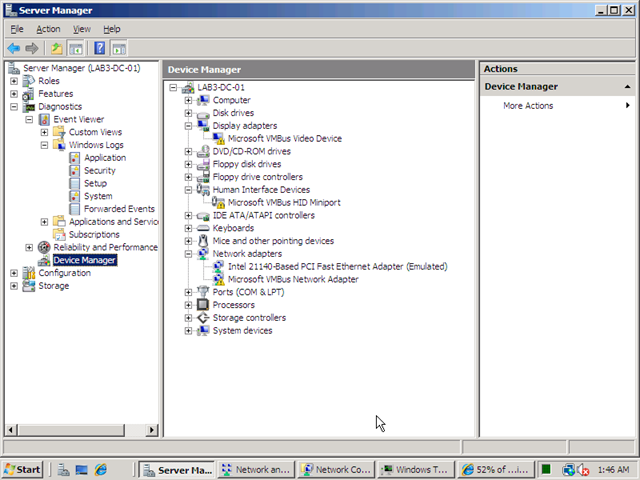This screenshot has height=480, width=640.
Task: Click the Keyboards category icon
Action: click(x=203, y=228)
